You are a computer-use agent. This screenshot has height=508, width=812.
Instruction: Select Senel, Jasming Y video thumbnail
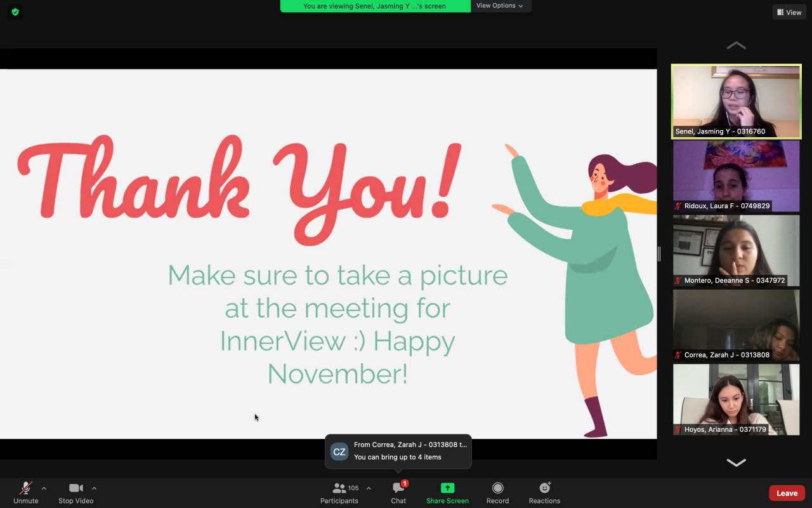[x=736, y=101]
